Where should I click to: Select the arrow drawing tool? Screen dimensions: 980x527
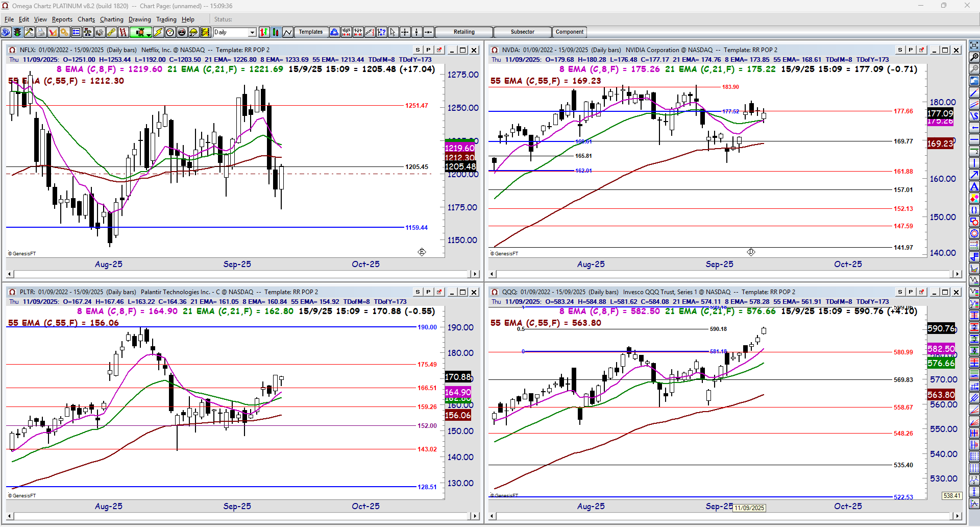(x=974, y=175)
